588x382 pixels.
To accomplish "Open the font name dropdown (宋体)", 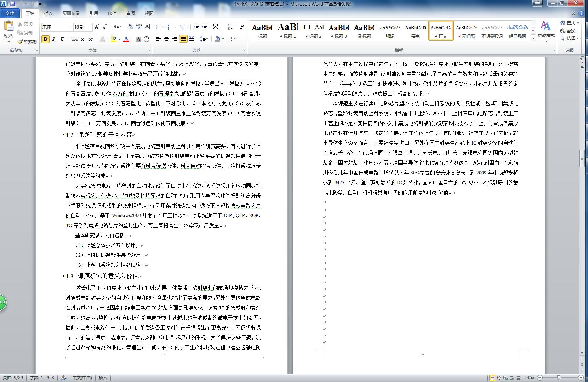I will 70,27.
